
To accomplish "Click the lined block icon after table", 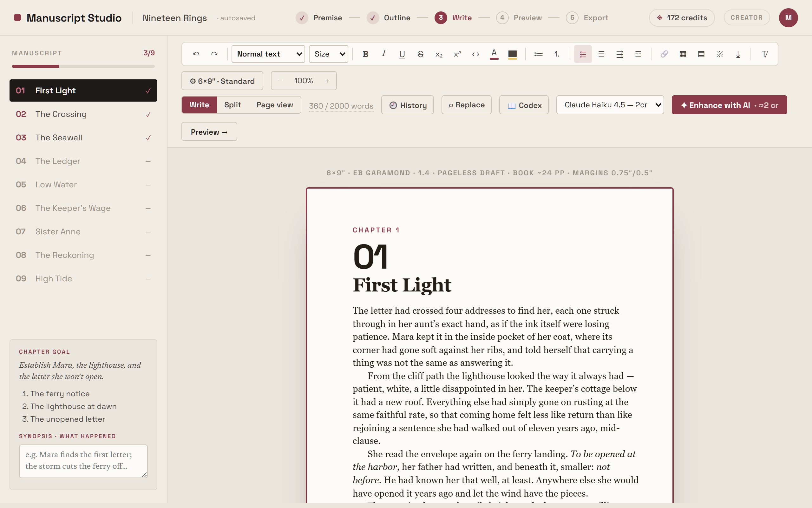I will (x=701, y=54).
